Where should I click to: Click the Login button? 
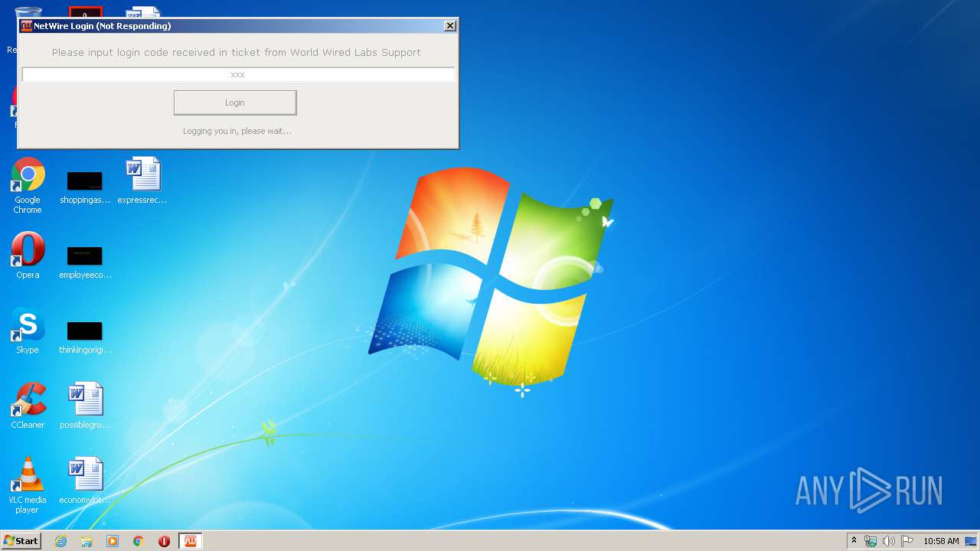(x=235, y=103)
